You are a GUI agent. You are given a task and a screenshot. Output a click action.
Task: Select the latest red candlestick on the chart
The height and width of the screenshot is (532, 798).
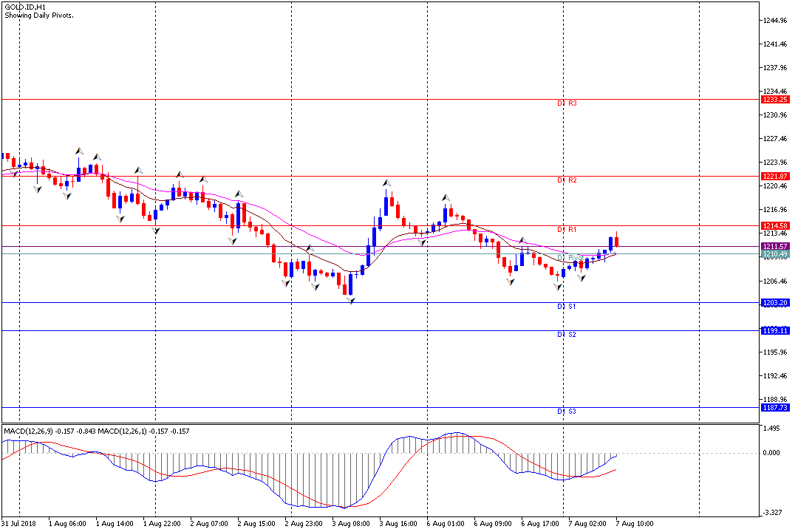616,240
